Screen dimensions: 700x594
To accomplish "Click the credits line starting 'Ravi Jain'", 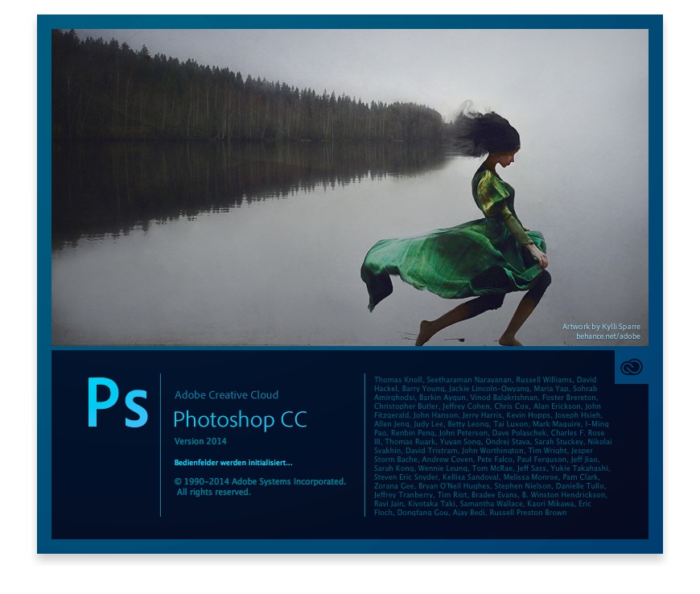I will [483, 504].
